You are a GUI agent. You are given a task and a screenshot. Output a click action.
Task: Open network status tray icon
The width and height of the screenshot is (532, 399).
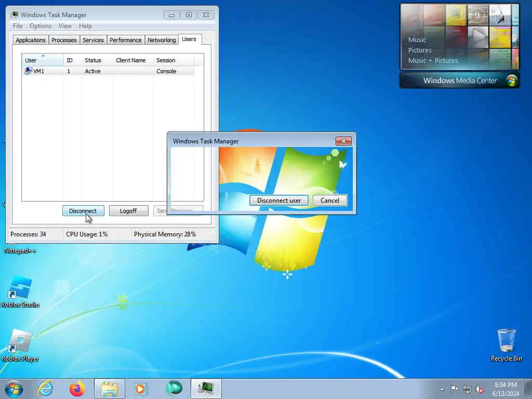pos(467,389)
